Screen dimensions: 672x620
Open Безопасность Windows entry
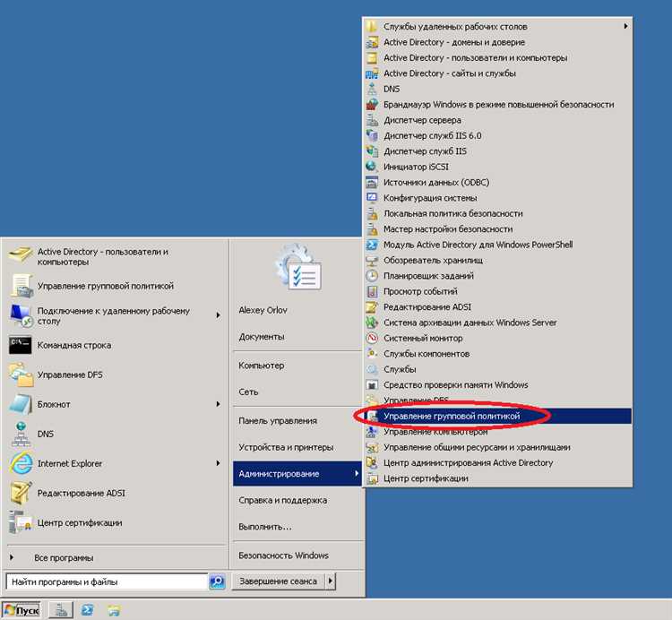[284, 555]
